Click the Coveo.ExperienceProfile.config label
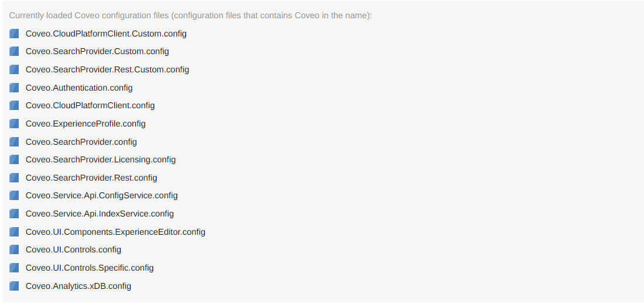 pyautogui.click(x=85, y=124)
